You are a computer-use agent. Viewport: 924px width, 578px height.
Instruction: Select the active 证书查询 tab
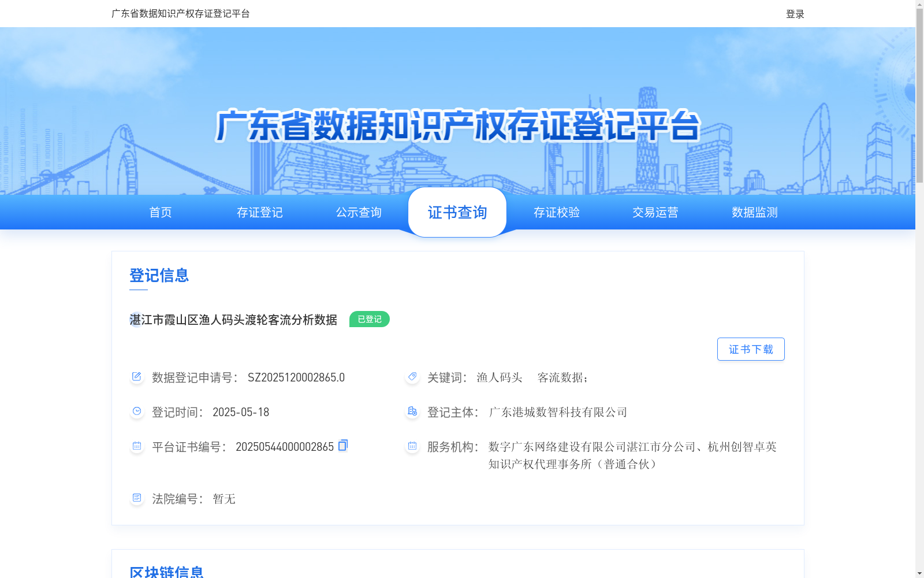pyautogui.click(x=457, y=212)
